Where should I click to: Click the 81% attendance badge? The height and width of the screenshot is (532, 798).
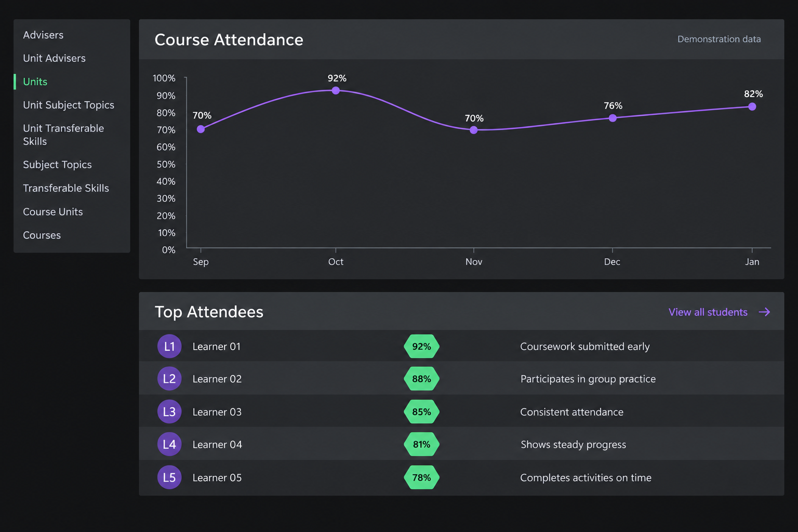point(422,444)
